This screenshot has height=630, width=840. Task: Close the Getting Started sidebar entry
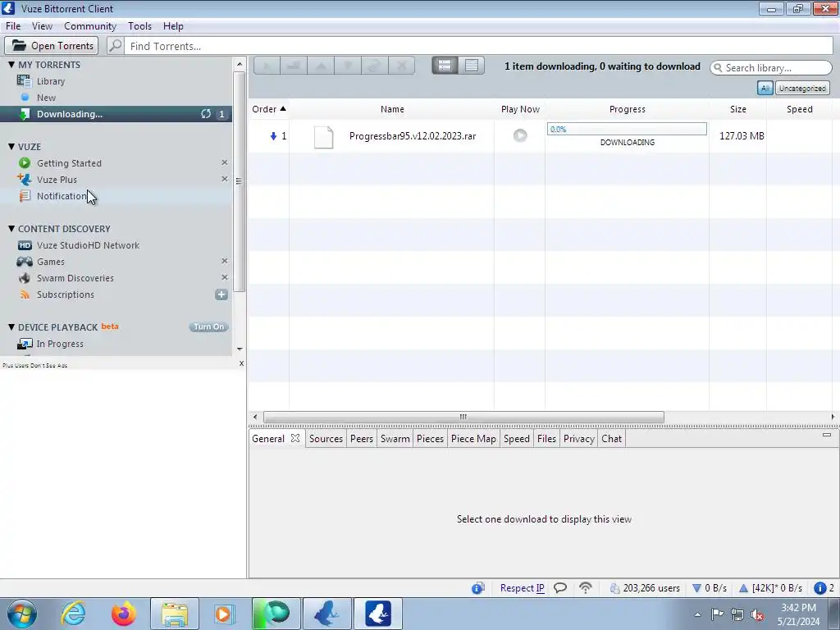[x=225, y=162]
